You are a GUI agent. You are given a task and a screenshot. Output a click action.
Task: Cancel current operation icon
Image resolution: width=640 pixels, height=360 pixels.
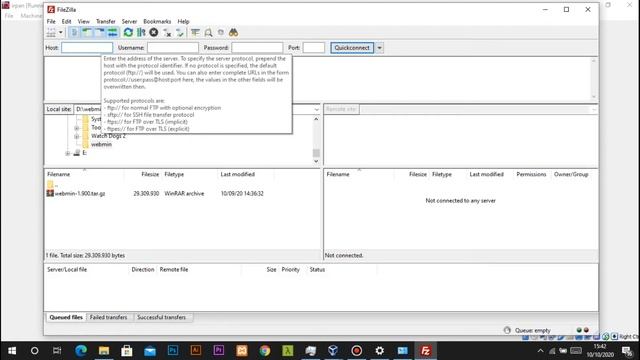tap(154, 32)
